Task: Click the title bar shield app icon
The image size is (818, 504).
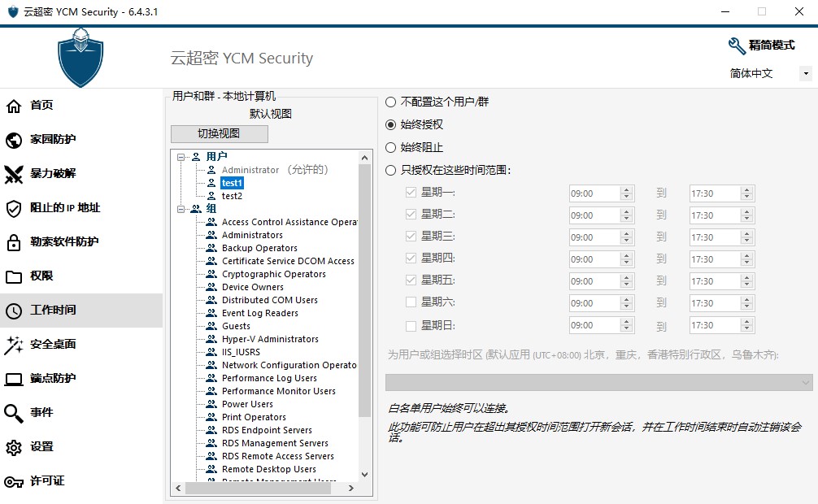Action: pyautogui.click(x=13, y=11)
